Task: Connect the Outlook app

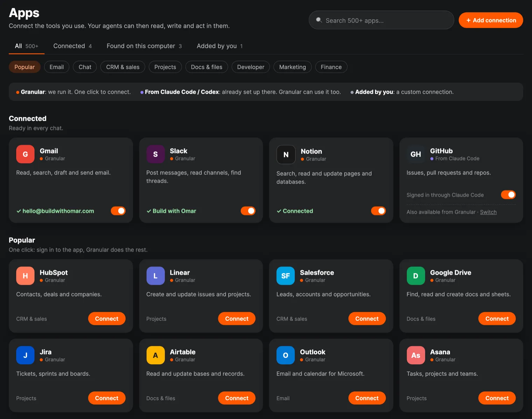Action: click(x=367, y=398)
